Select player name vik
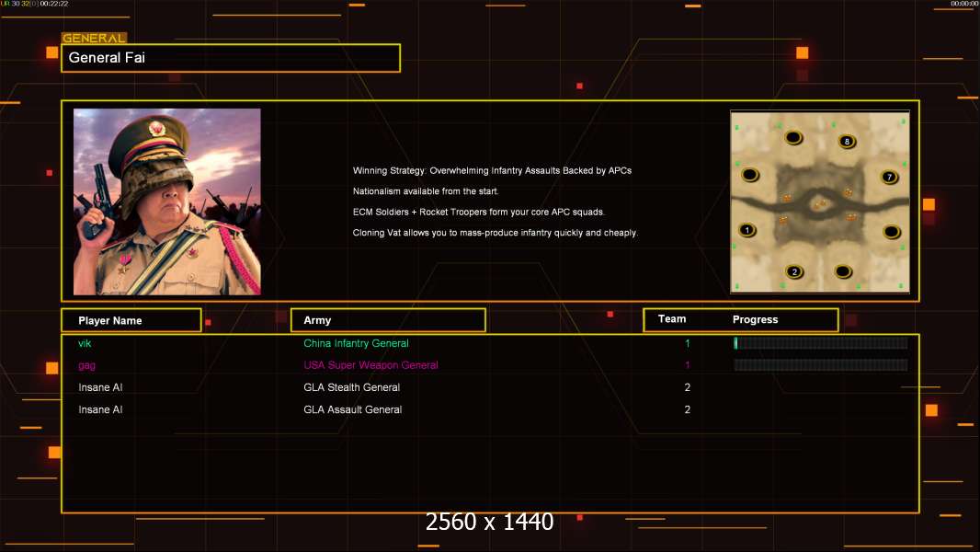This screenshot has height=552, width=980. 85,343
